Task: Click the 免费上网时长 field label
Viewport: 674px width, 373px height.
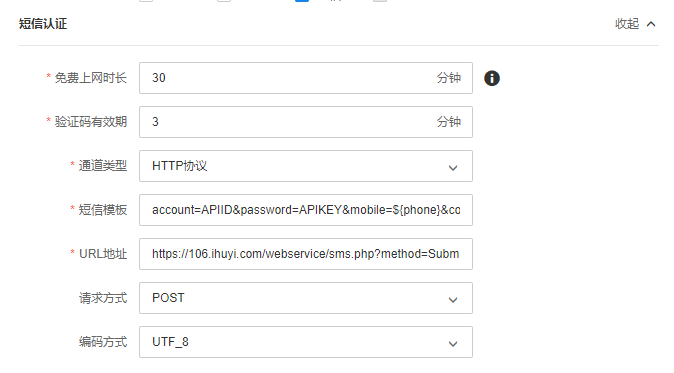Action: 90,78
